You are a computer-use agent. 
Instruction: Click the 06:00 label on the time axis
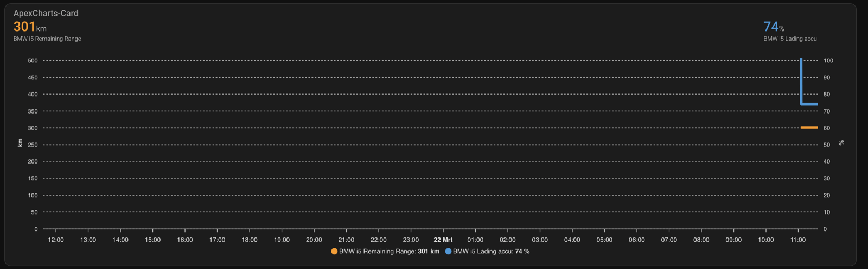(637, 240)
